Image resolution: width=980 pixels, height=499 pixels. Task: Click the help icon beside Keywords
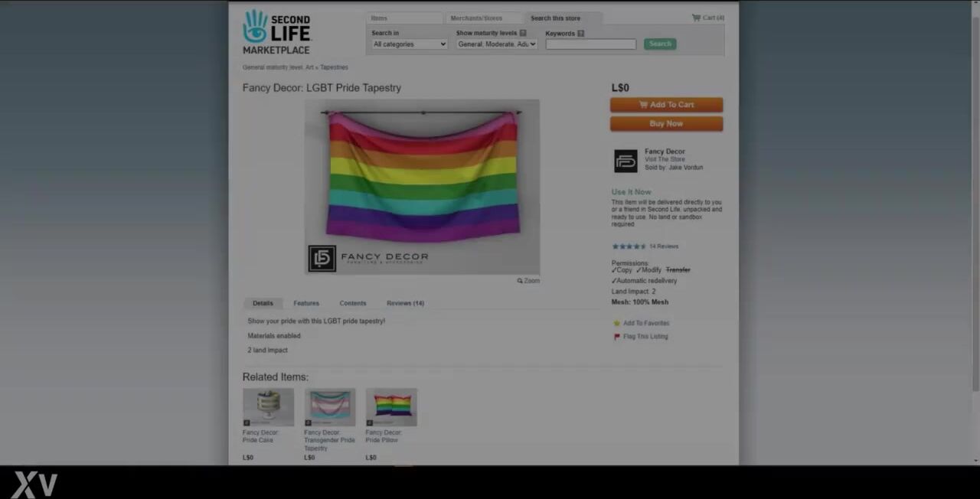coord(581,34)
